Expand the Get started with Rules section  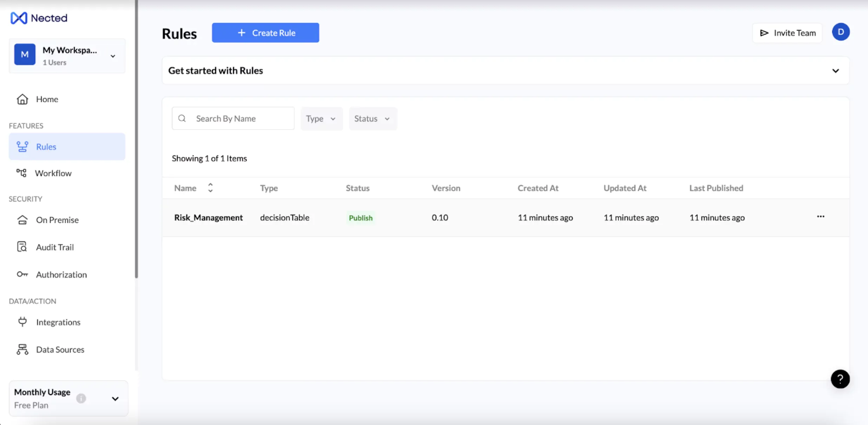pyautogui.click(x=835, y=71)
